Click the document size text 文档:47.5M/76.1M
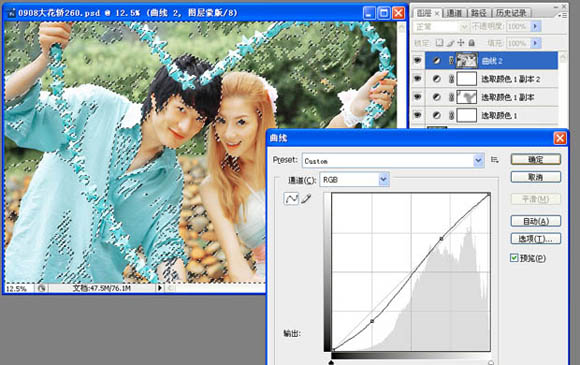The image size is (580, 365). pos(102,288)
